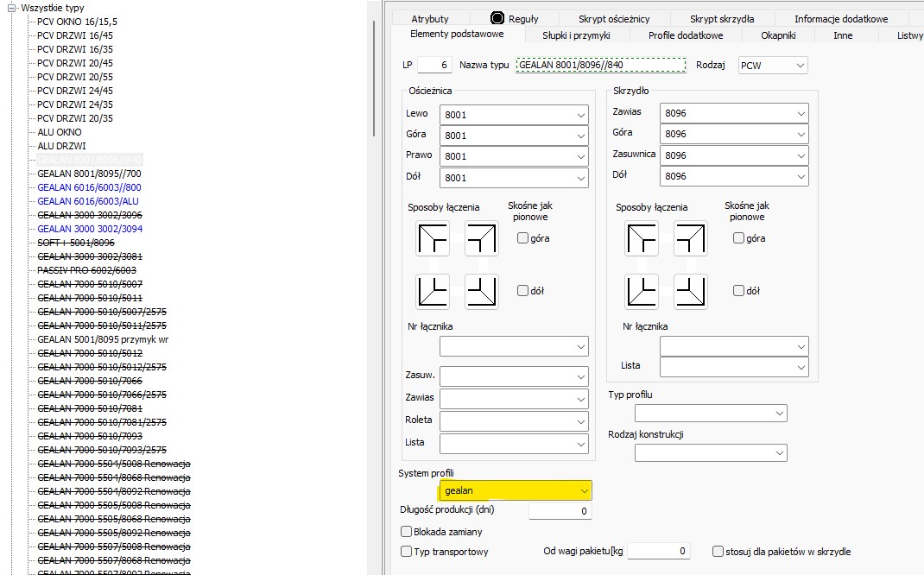The image size is (924, 575).
Task: Open the Okapniki tab
Action: pyautogui.click(x=778, y=35)
